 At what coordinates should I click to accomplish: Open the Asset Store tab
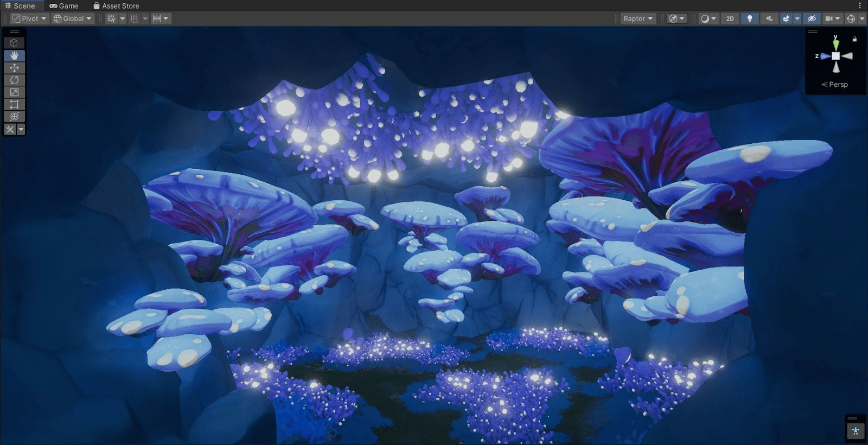tap(116, 6)
